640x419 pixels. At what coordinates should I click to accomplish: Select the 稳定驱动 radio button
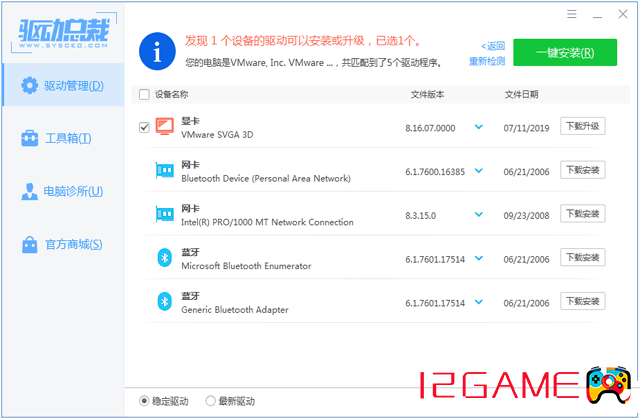[144, 401]
